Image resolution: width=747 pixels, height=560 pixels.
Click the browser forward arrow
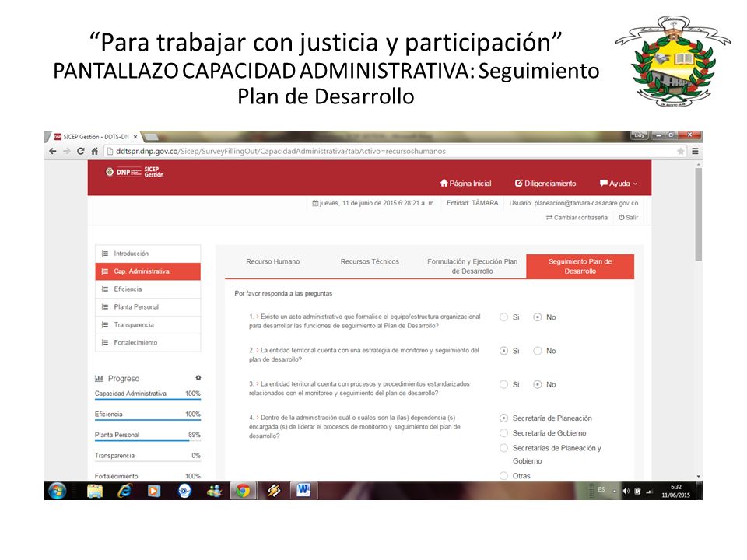[x=67, y=151]
